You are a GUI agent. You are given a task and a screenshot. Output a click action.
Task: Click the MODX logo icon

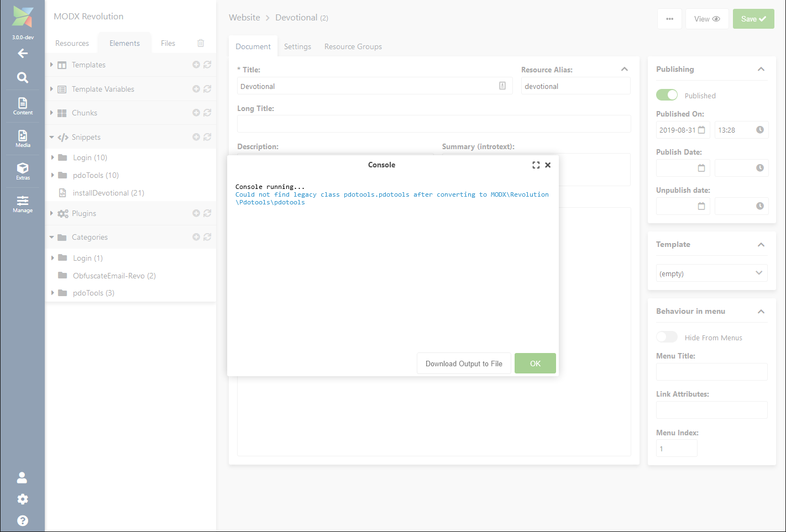tap(23, 17)
